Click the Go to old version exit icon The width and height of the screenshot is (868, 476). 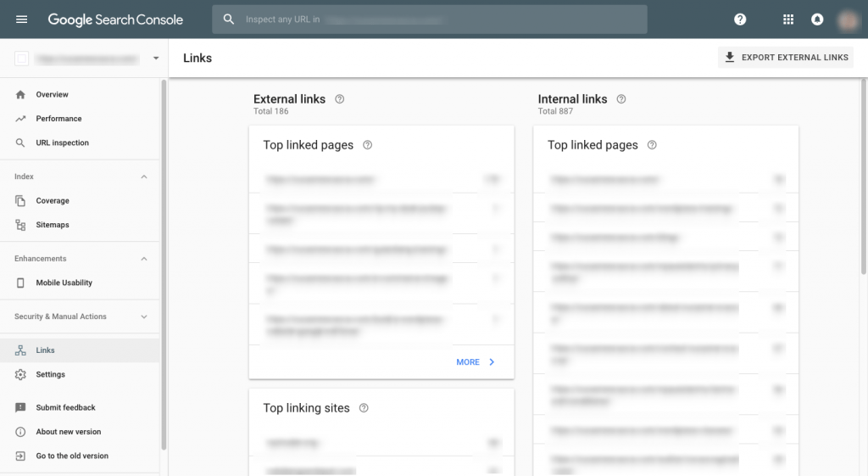(x=20, y=456)
